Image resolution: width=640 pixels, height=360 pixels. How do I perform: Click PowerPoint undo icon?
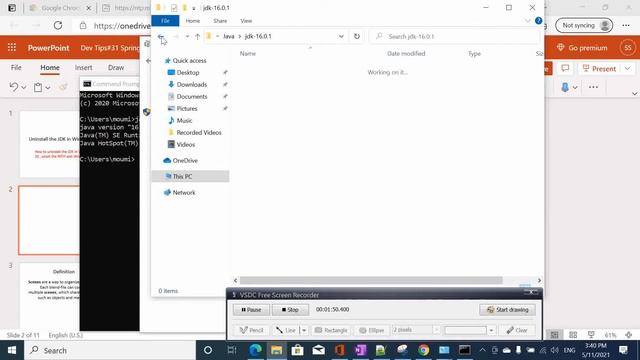tap(13, 87)
